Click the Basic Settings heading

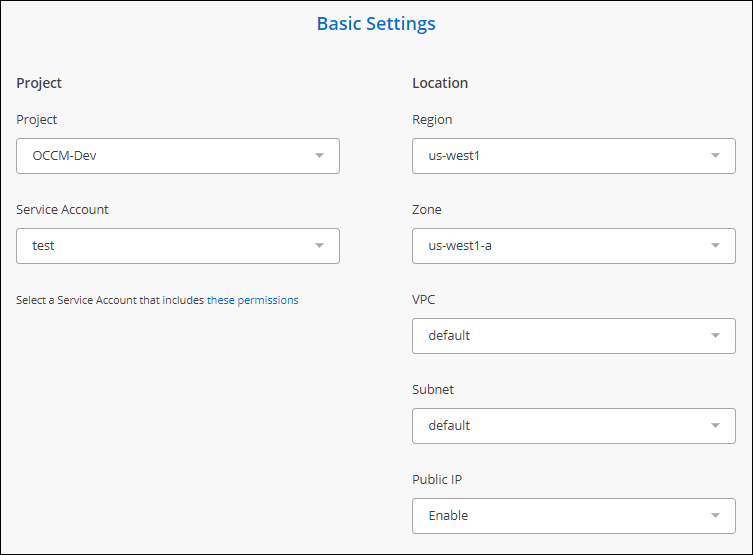pyautogui.click(x=376, y=23)
